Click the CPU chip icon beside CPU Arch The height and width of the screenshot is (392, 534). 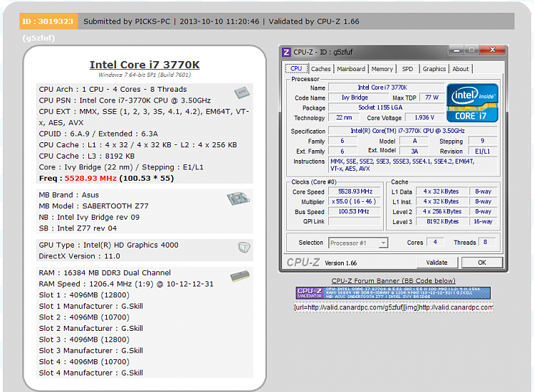(x=242, y=92)
